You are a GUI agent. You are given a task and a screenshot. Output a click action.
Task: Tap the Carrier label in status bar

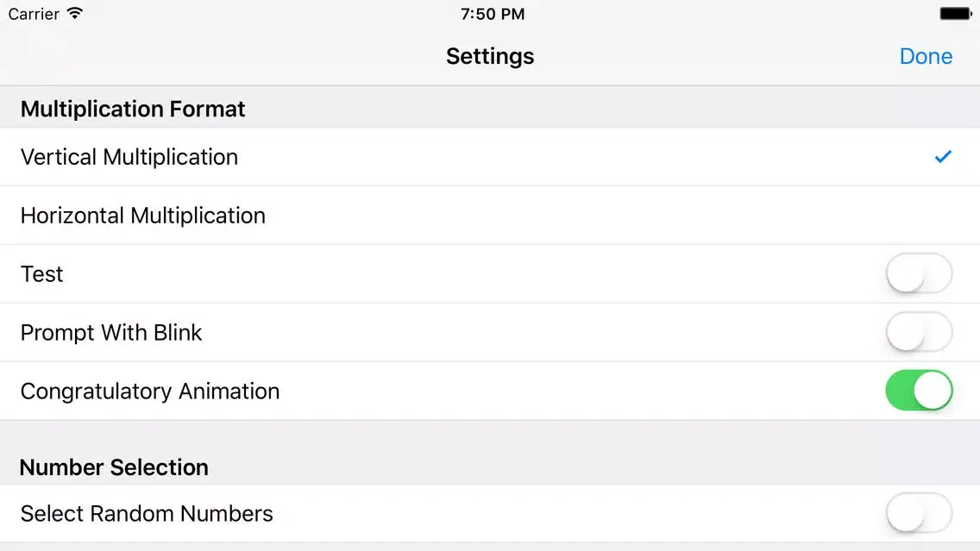(33, 14)
